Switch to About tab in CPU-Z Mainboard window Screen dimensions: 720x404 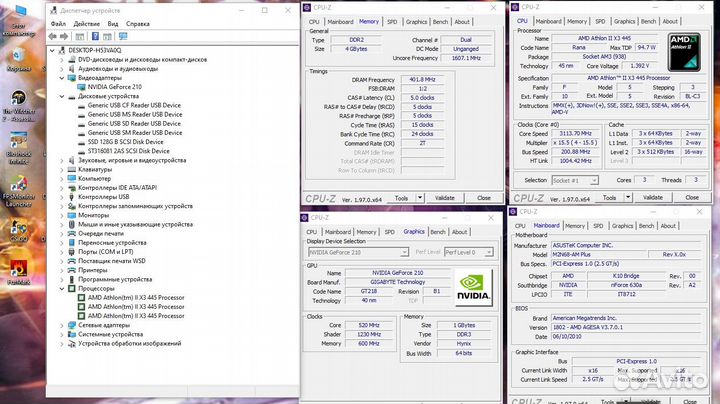pyautogui.click(x=668, y=226)
